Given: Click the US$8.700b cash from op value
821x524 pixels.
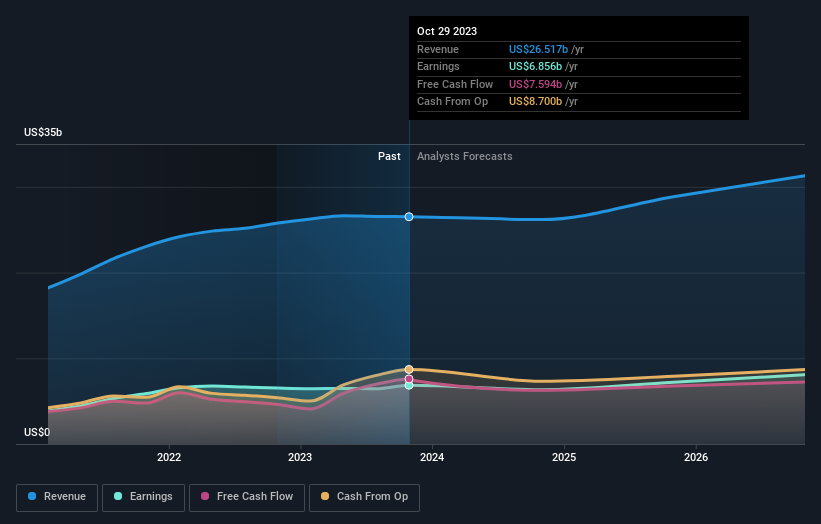Looking at the screenshot, I should 535,102.
